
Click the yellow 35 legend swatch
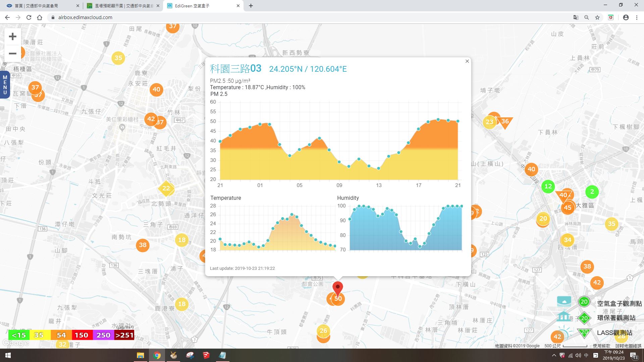(40, 335)
